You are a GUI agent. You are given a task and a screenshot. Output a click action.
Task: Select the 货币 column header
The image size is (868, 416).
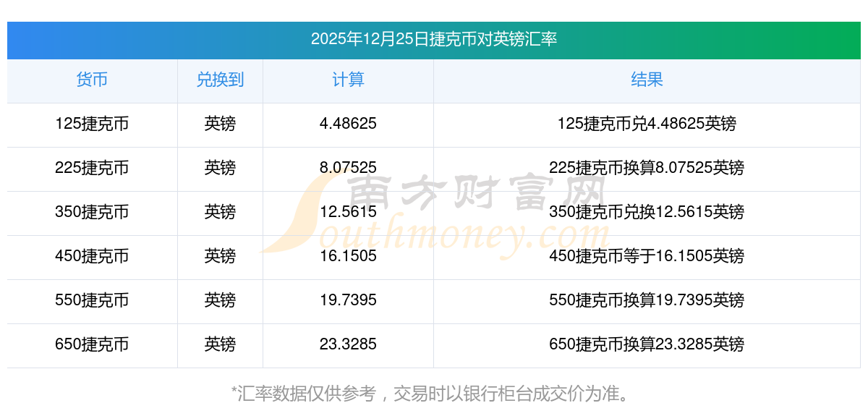[92, 80]
